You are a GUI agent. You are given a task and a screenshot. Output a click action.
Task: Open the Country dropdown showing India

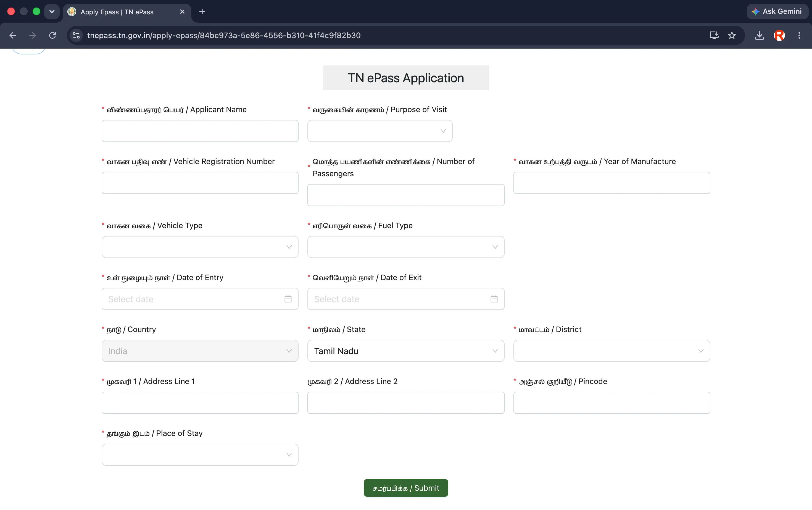pyautogui.click(x=200, y=351)
